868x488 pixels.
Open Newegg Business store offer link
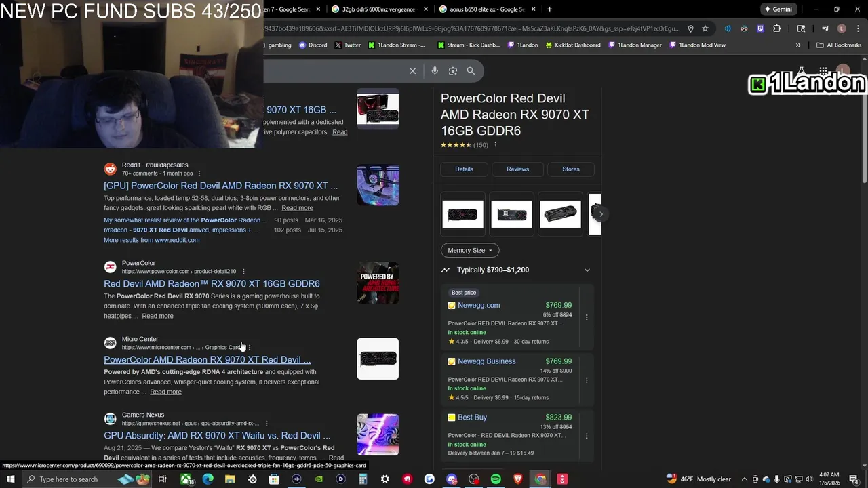coord(486,361)
